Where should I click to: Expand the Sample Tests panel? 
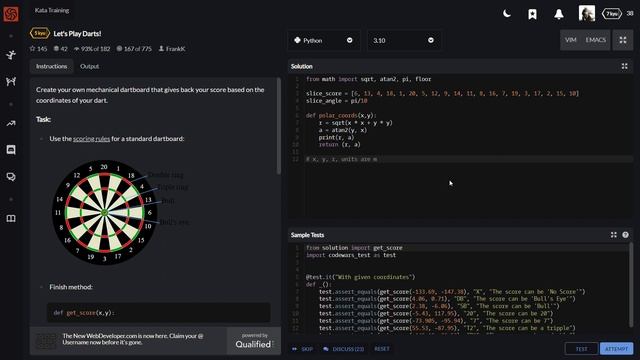[x=613, y=235]
